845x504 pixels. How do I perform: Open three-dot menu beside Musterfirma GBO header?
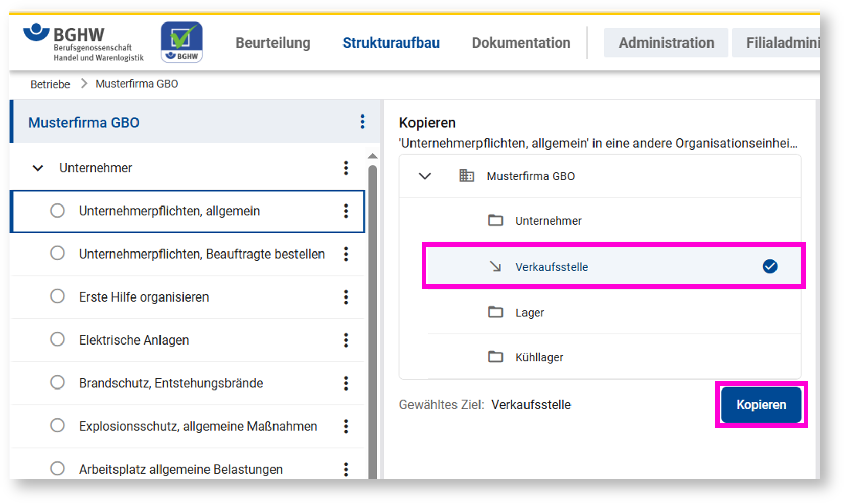click(x=362, y=122)
